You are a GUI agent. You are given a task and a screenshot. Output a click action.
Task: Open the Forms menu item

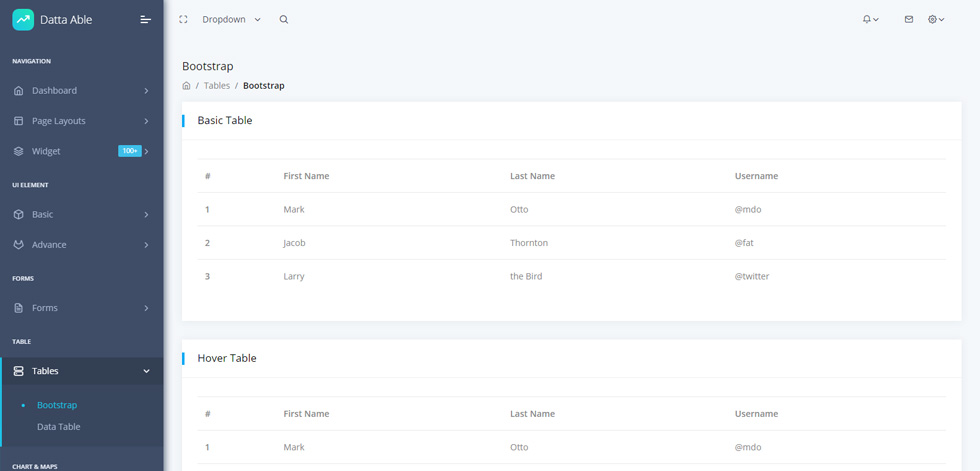81,308
